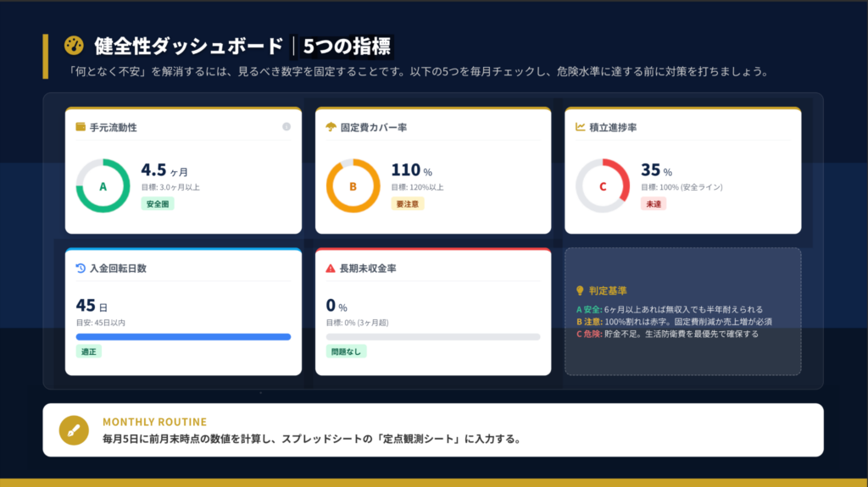Click the wallet icon next to 手元流動性

pyautogui.click(x=81, y=127)
